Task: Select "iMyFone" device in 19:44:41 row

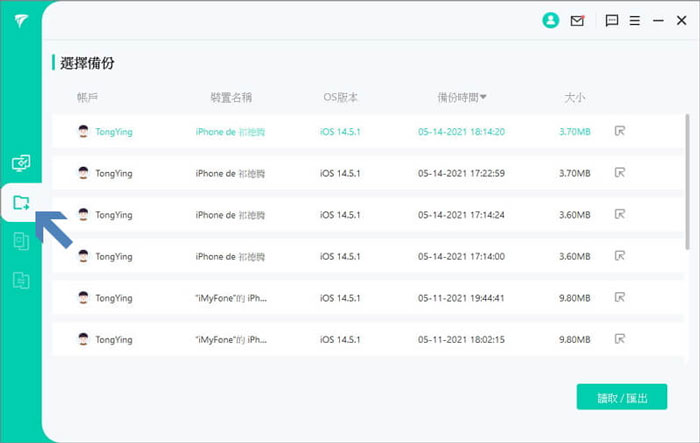Action: point(231,298)
